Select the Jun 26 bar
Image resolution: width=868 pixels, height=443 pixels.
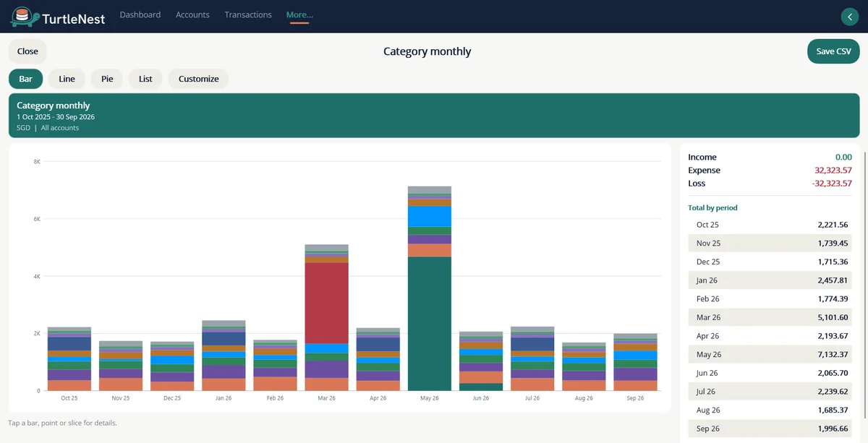481,361
